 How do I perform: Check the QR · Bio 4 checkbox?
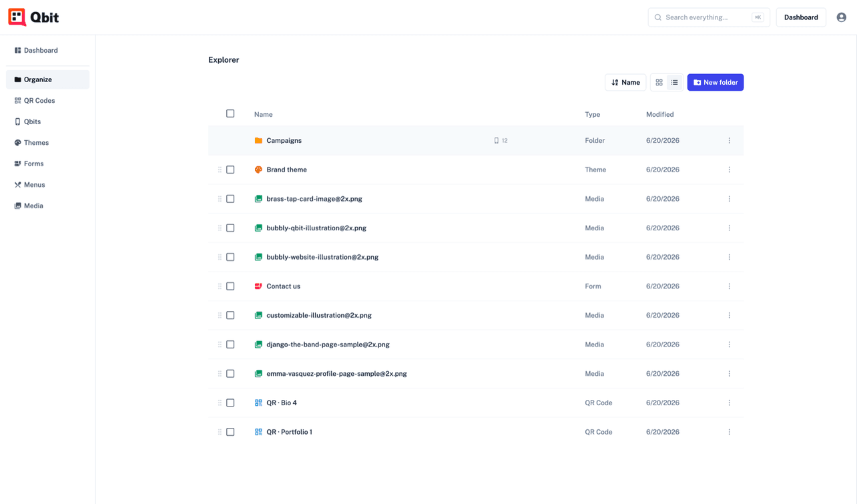pyautogui.click(x=230, y=403)
